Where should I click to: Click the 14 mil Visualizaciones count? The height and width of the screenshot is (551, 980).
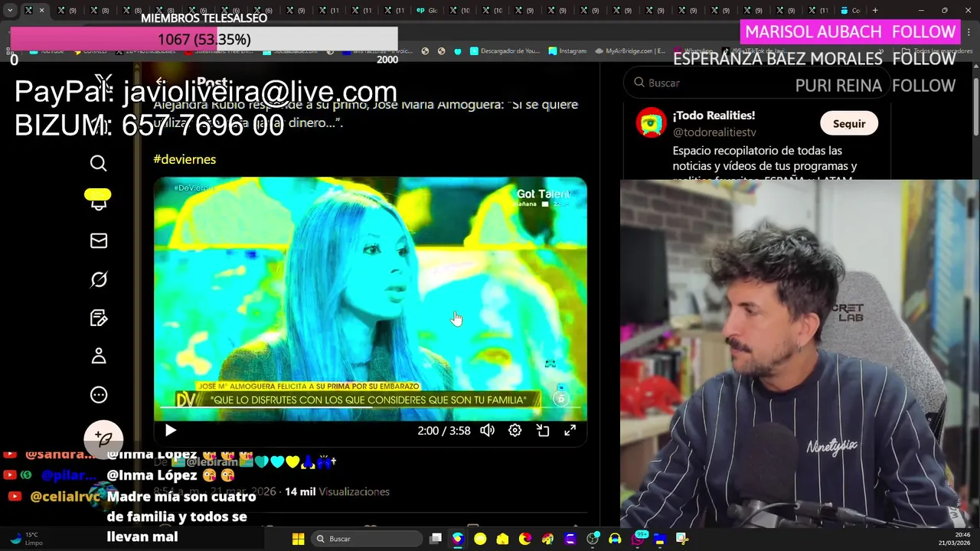tap(337, 491)
